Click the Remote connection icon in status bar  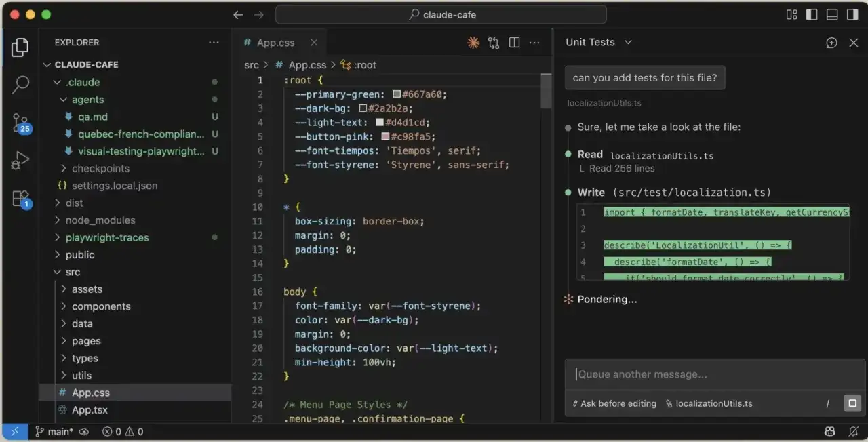[x=15, y=431]
